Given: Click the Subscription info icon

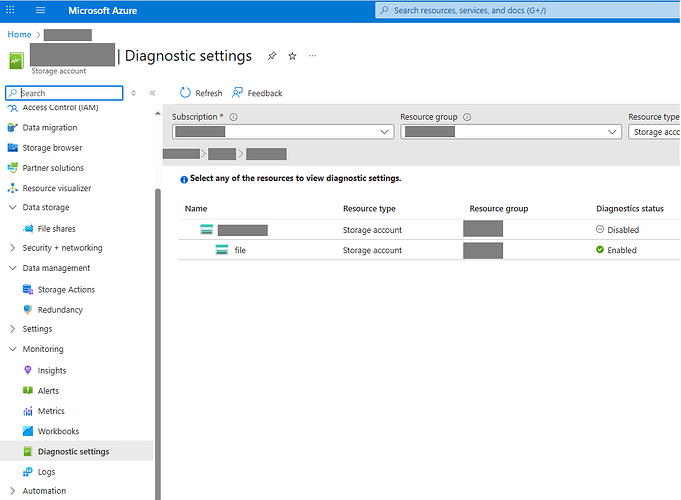Looking at the screenshot, I should click(x=233, y=117).
